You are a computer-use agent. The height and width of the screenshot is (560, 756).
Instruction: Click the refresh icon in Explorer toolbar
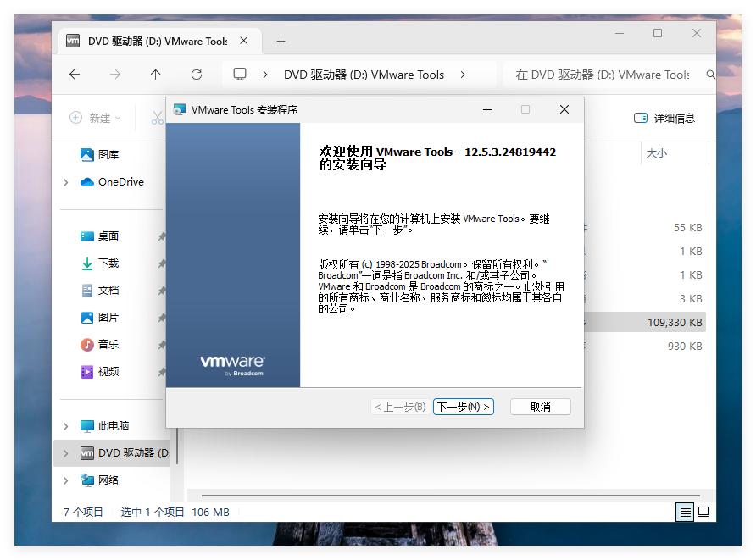coord(197,75)
